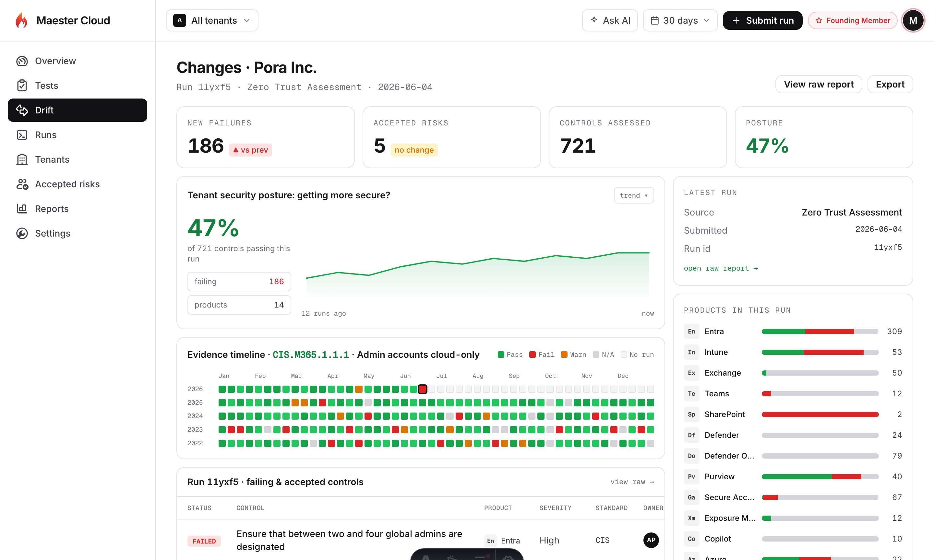Export the changes report
The image size is (934, 560).
pyautogui.click(x=890, y=84)
